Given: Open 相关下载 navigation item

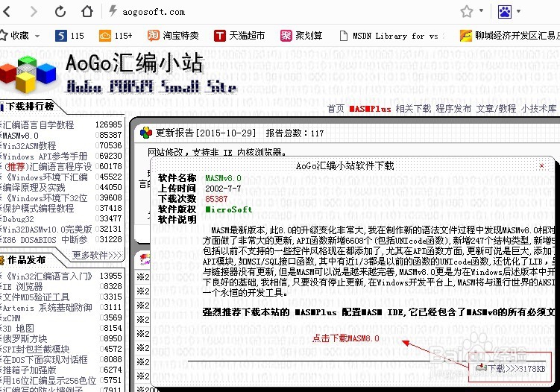Looking at the screenshot, I should pos(413,109).
